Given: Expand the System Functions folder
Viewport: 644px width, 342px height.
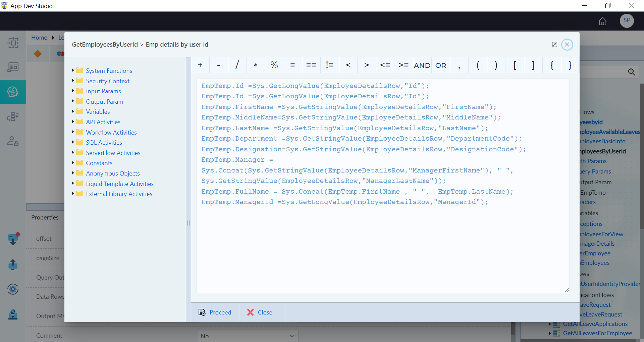Looking at the screenshot, I should [73, 70].
